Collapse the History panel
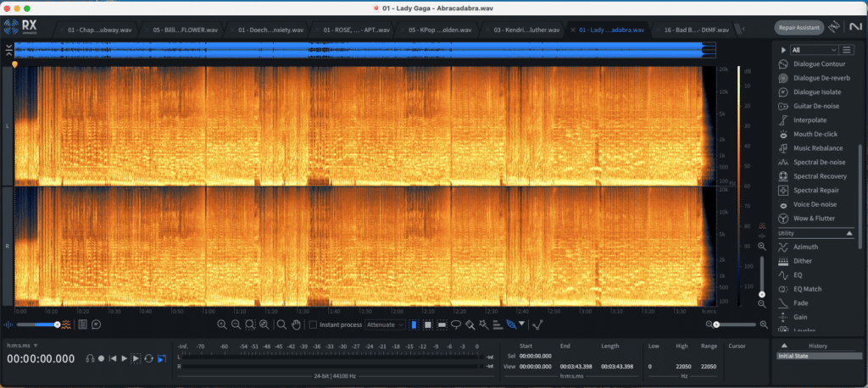The width and height of the screenshot is (868, 388). point(784,346)
